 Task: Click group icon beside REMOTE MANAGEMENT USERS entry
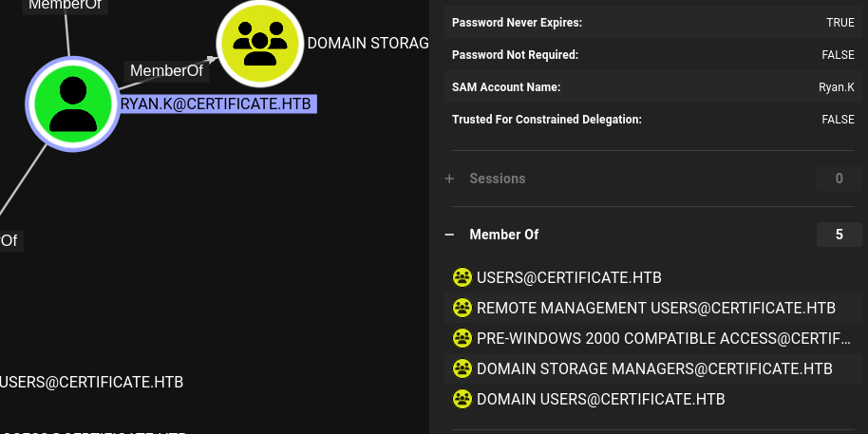462,308
